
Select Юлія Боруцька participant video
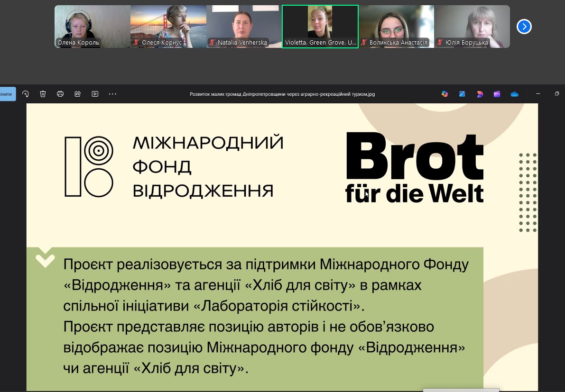click(472, 26)
